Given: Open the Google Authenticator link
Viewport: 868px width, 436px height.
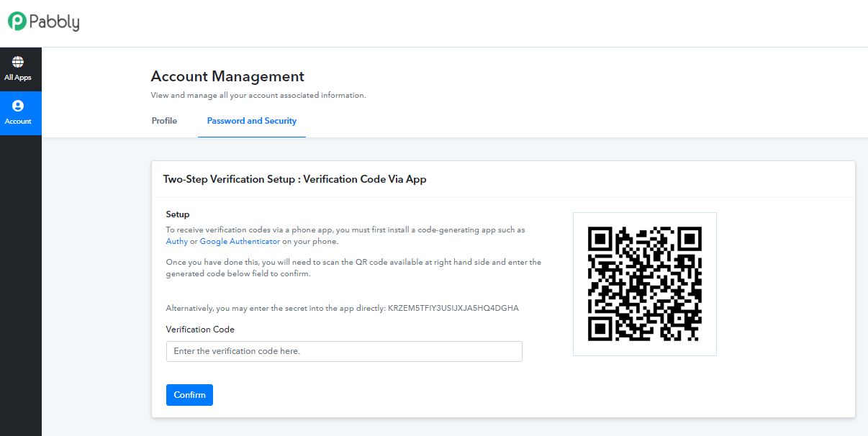Looking at the screenshot, I should pyautogui.click(x=240, y=242).
